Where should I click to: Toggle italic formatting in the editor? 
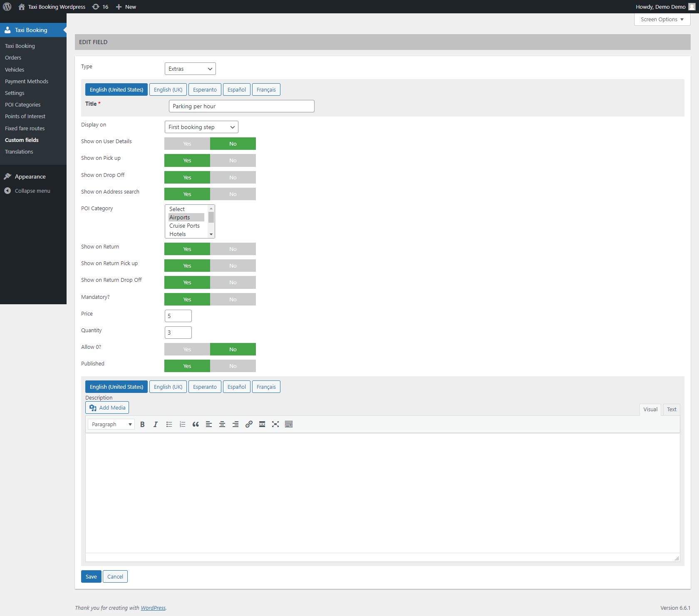[156, 424]
